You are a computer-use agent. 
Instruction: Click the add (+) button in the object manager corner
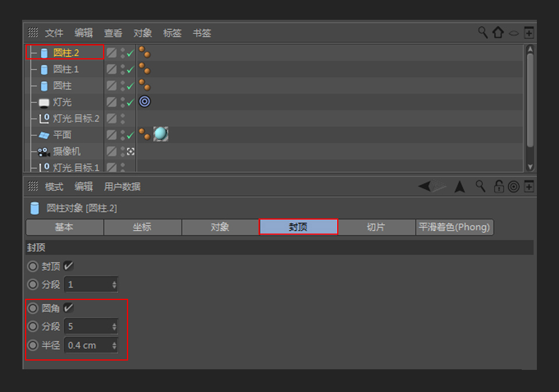(x=529, y=32)
